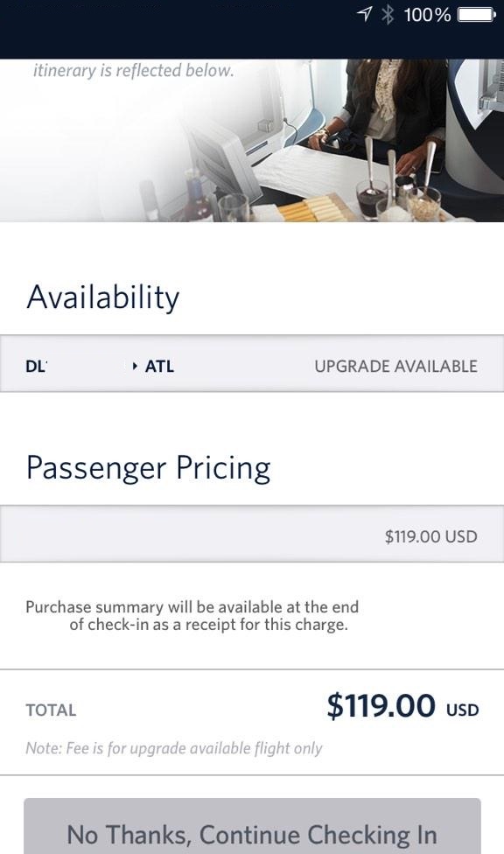Tap the ATL destination code
The height and width of the screenshot is (854, 504).
(159, 366)
